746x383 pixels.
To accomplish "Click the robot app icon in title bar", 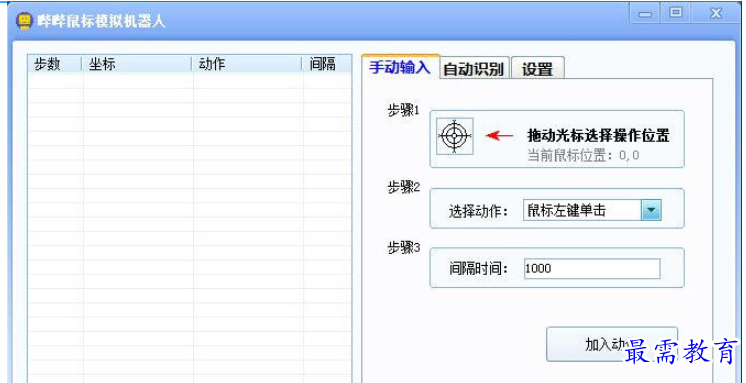I will point(24,21).
